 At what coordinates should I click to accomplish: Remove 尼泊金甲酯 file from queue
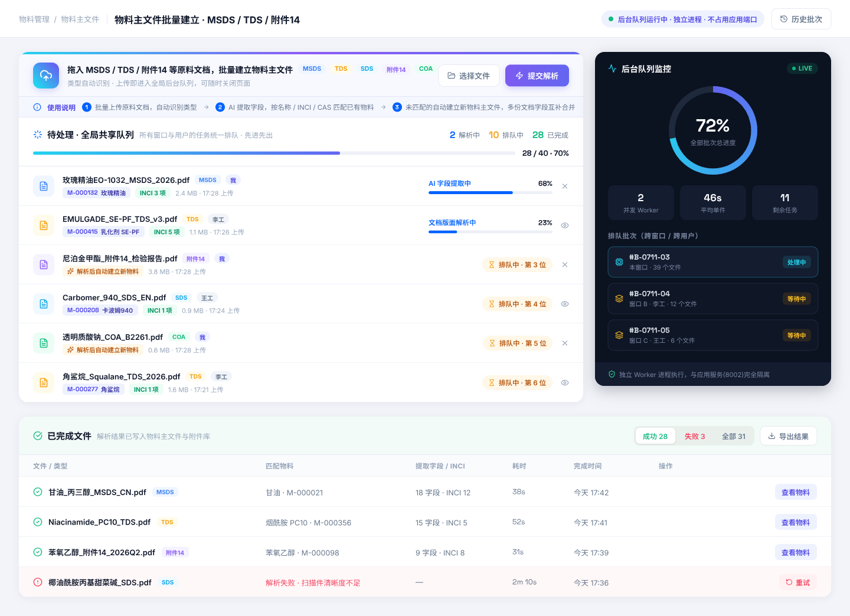click(x=565, y=264)
